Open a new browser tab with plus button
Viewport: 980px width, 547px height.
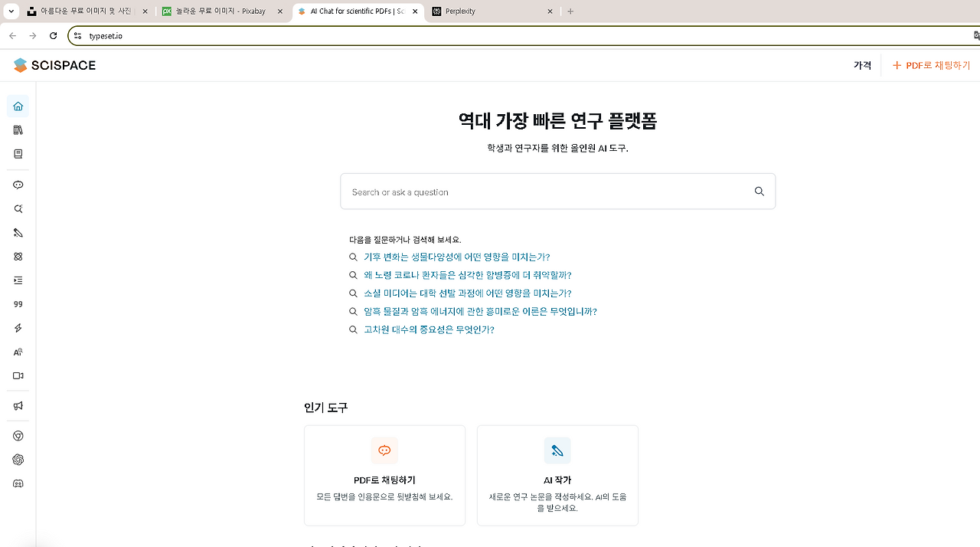click(570, 11)
